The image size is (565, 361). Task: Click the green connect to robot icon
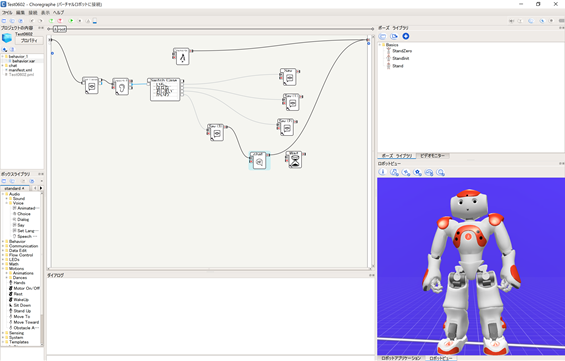click(x=52, y=21)
